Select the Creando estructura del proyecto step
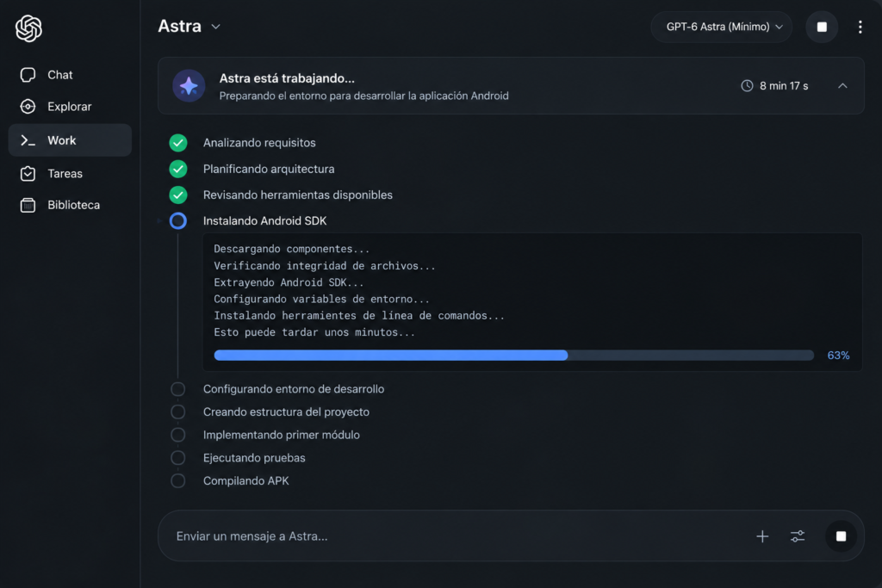This screenshot has height=588, width=882. click(286, 412)
